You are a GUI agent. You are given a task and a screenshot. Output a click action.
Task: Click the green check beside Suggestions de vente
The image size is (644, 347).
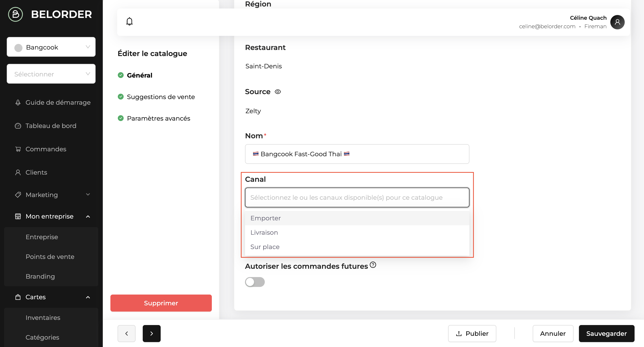point(121,96)
